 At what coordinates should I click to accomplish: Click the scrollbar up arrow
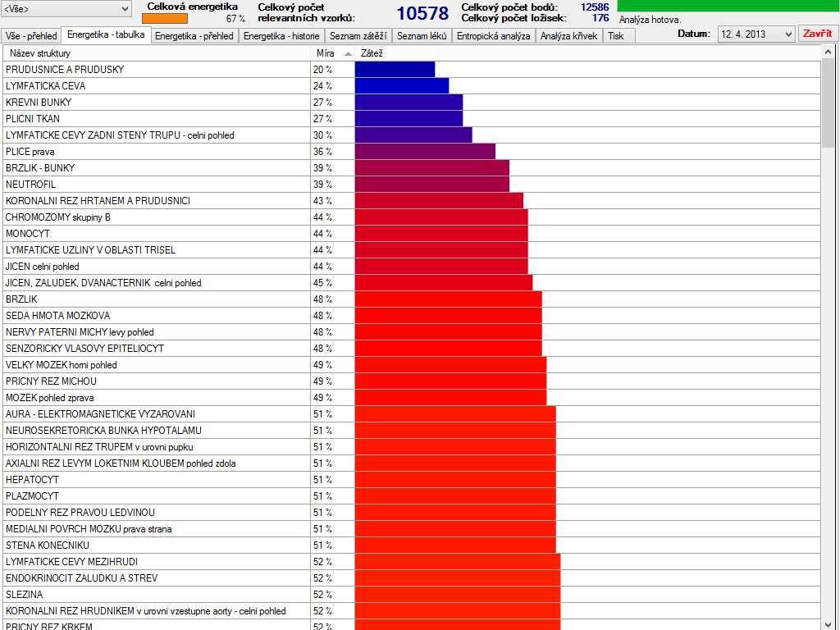point(828,52)
